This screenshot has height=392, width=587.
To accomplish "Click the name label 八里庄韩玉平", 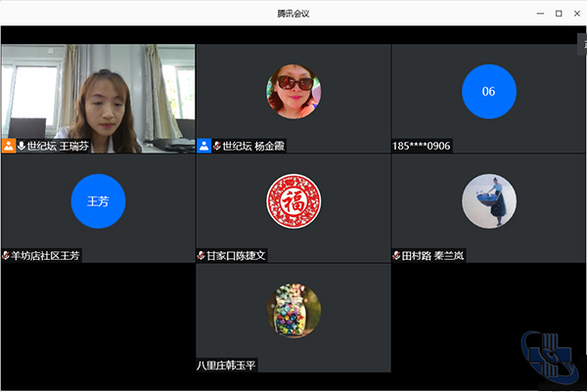I will tap(226, 365).
